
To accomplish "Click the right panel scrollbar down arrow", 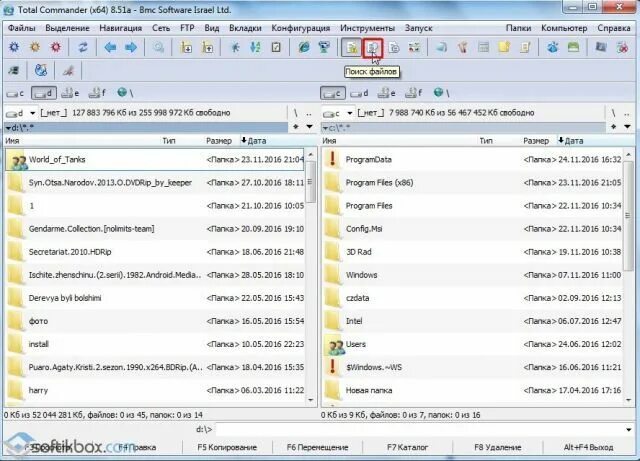I will 629,400.
